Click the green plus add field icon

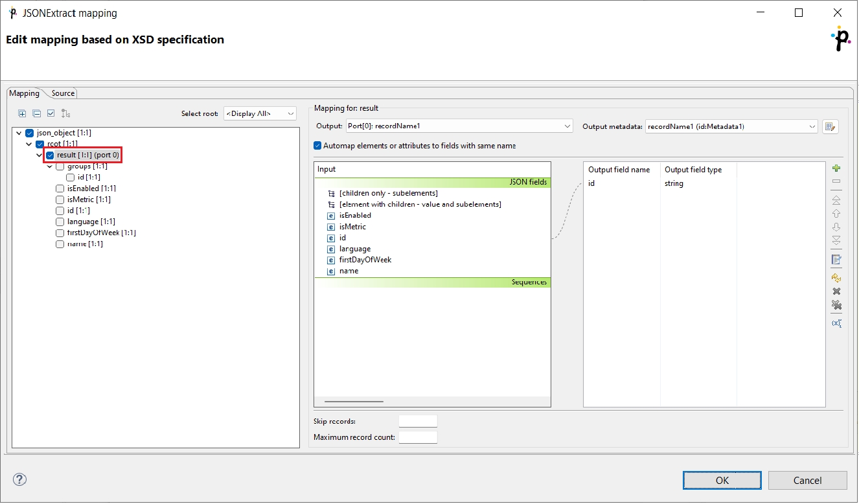(x=836, y=168)
